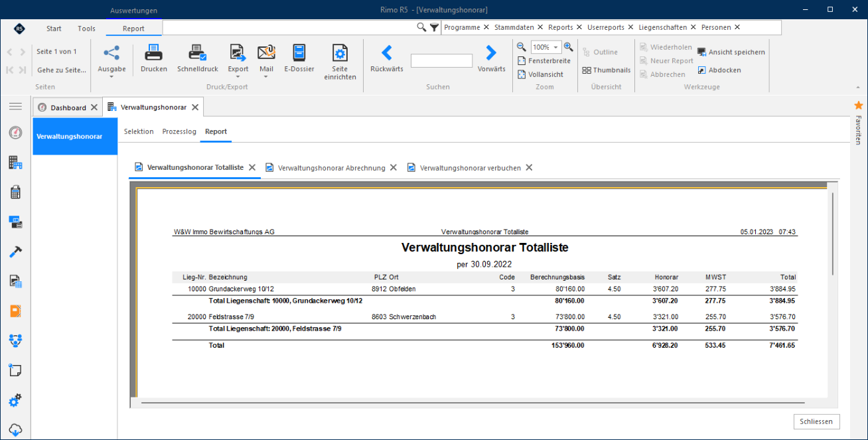
Task: Close the Verwaltungshonorar Totalliste report tab
Action: coord(252,168)
